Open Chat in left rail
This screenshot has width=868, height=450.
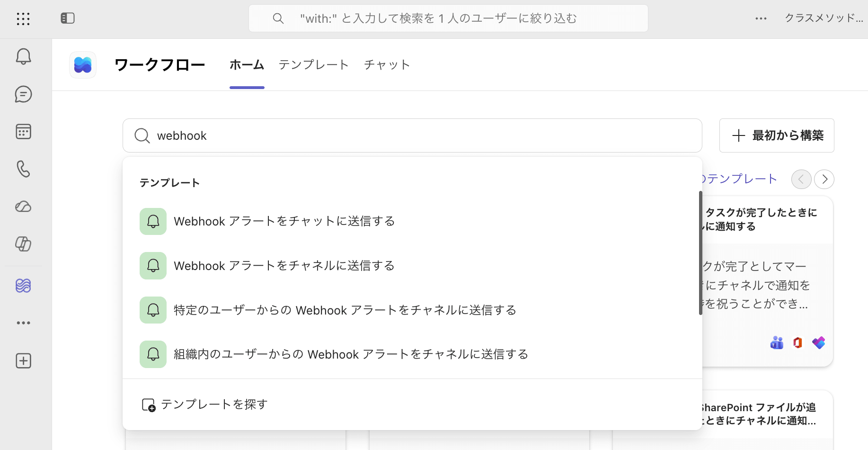[23, 94]
